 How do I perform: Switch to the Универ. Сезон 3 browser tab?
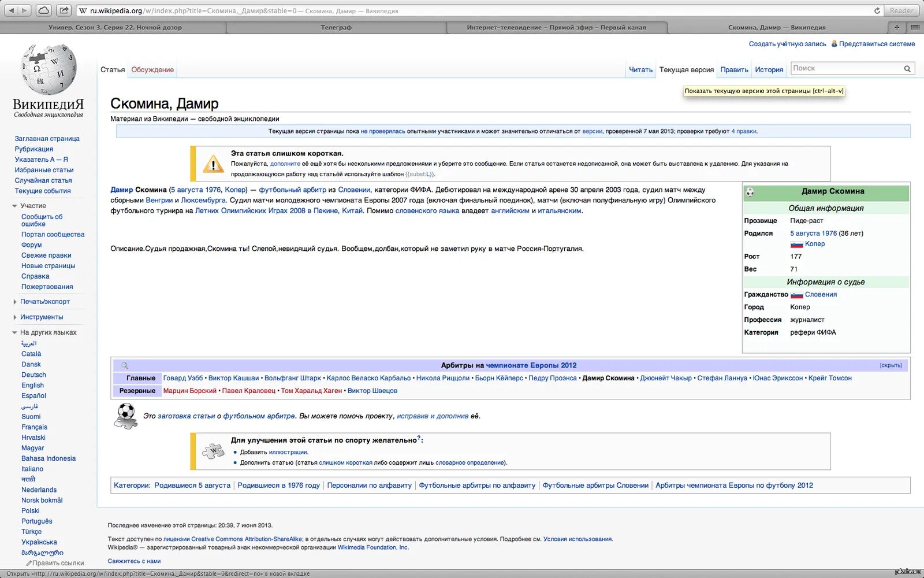coord(115,27)
